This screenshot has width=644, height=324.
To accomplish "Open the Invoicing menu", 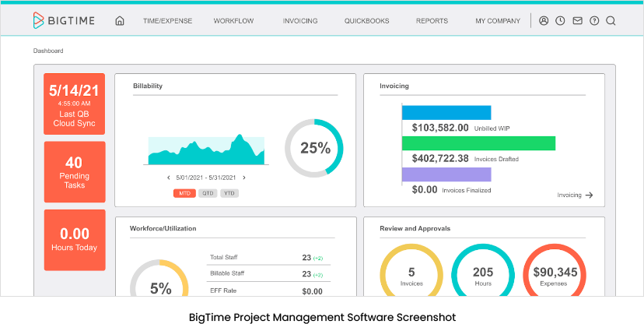I will tap(300, 21).
